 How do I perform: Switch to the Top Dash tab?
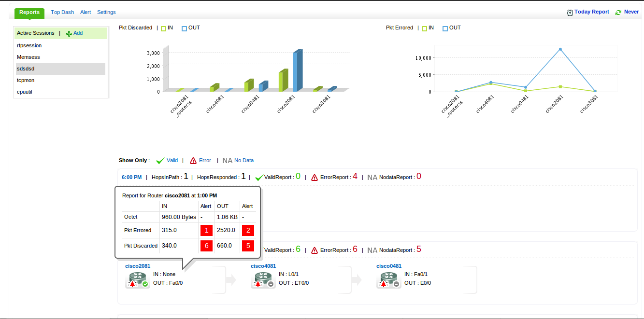(x=62, y=12)
